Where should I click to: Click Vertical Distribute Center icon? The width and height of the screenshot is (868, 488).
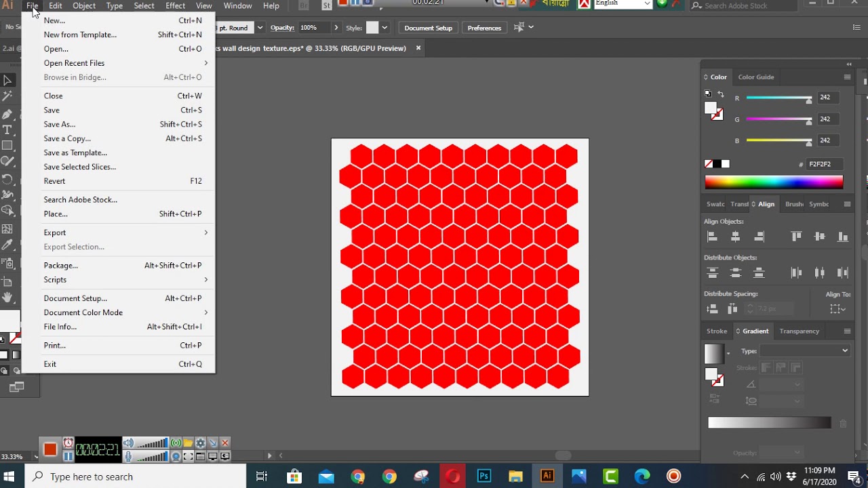(x=736, y=272)
